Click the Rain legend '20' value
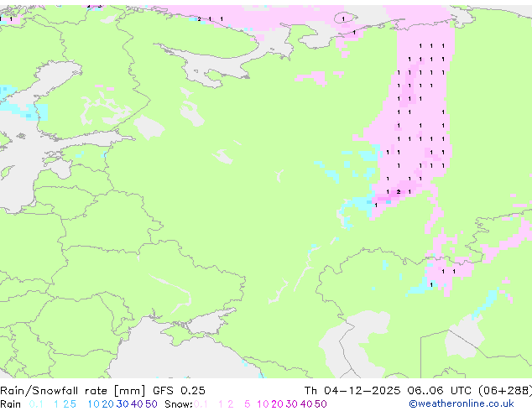 108,404
